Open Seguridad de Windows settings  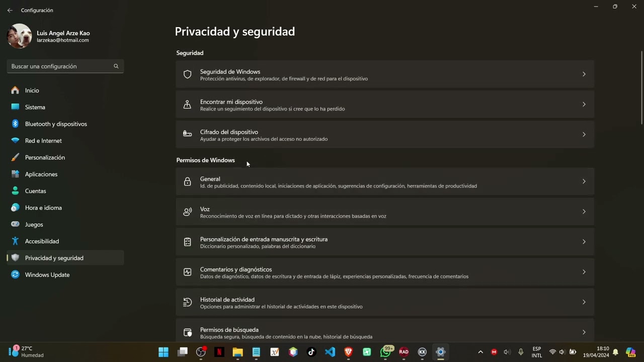coord(385,74)
